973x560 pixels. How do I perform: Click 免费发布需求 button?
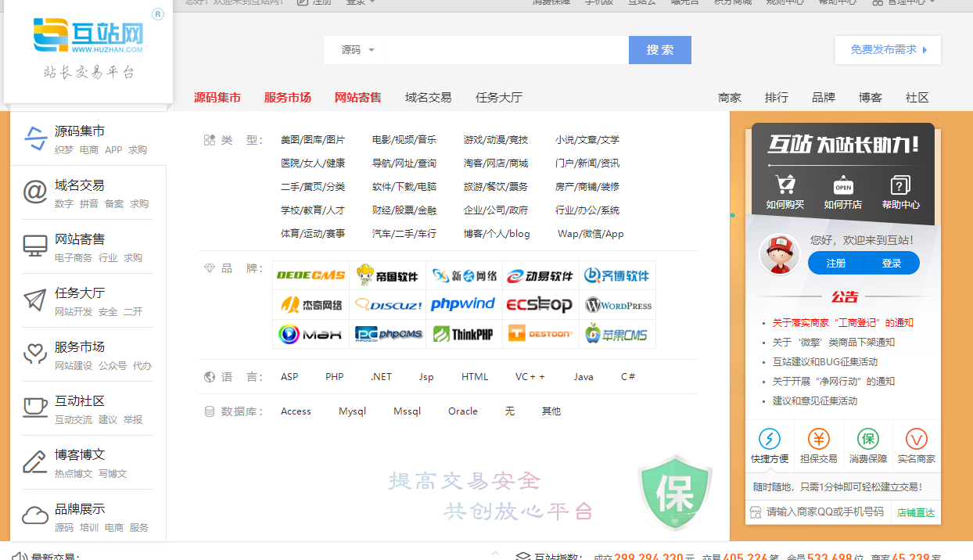tap(888, 49)
